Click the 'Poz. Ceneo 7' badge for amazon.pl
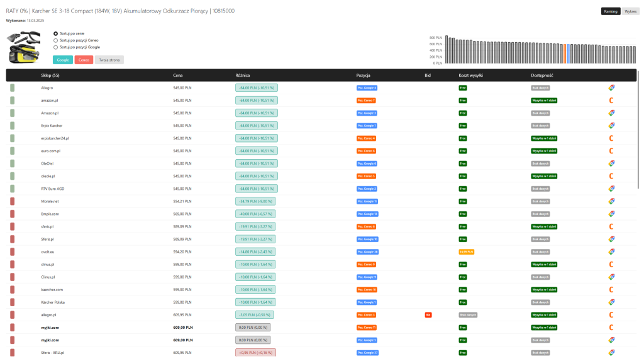Screen dimensions: 644x359 point(366,100)
